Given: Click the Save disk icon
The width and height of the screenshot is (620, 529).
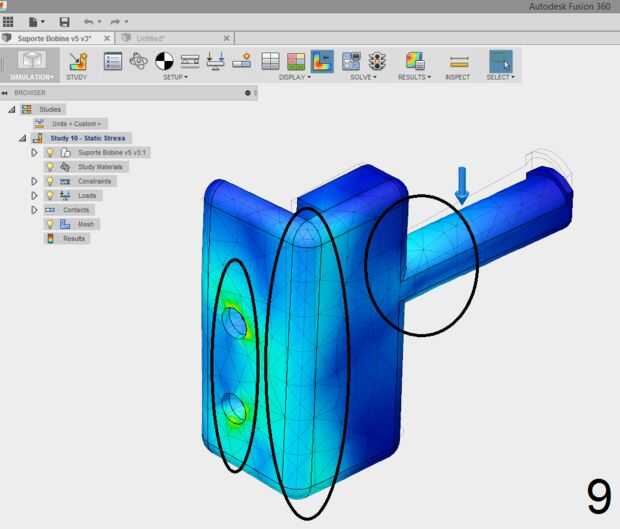Looking at the screenshot, I should [64, 22].
